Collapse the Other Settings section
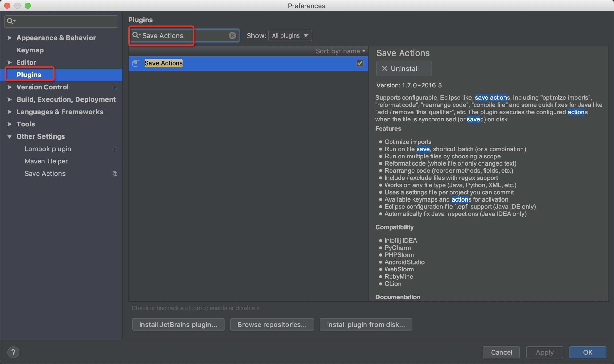The height and width of the screenshot is (364, 614). [10, 136]
